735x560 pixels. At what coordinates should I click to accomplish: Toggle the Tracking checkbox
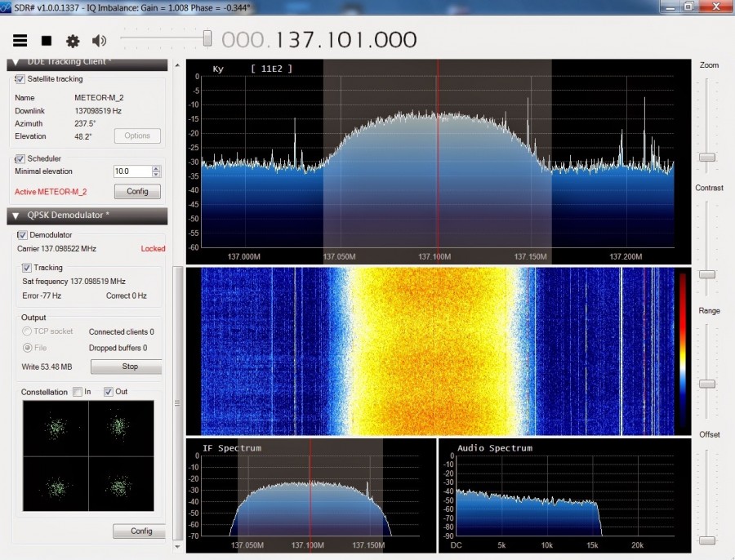point(27,268)
